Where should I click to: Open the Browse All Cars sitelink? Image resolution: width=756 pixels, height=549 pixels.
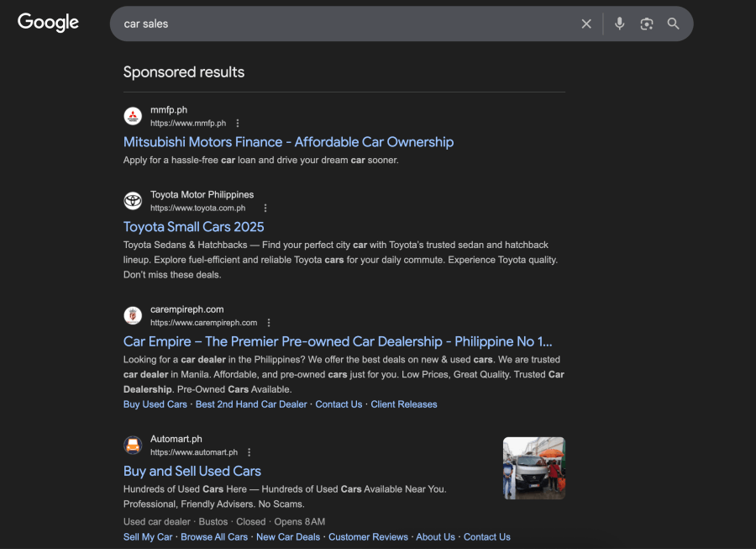(214, 537)
